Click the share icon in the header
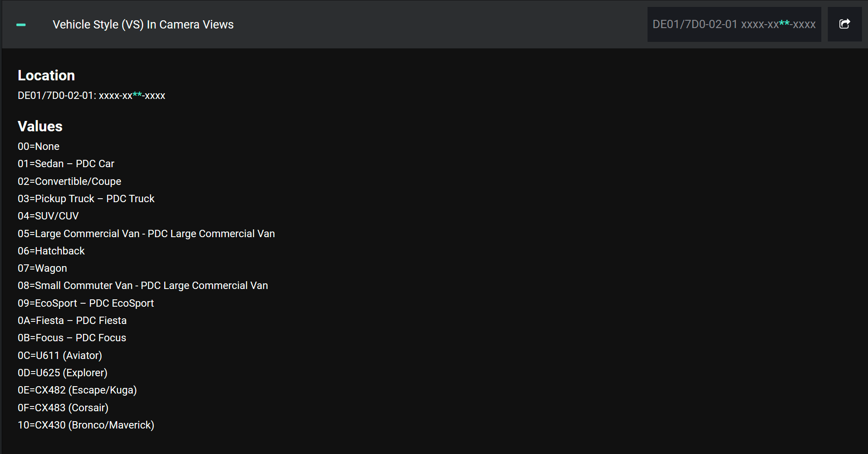868x454 pixels. 845,24
